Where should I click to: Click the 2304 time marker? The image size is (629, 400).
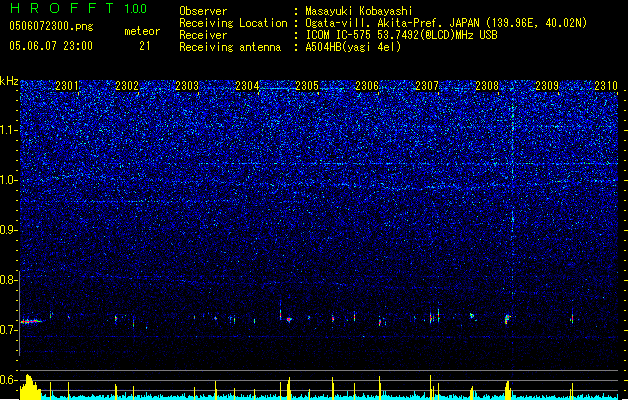click(247, 85)
